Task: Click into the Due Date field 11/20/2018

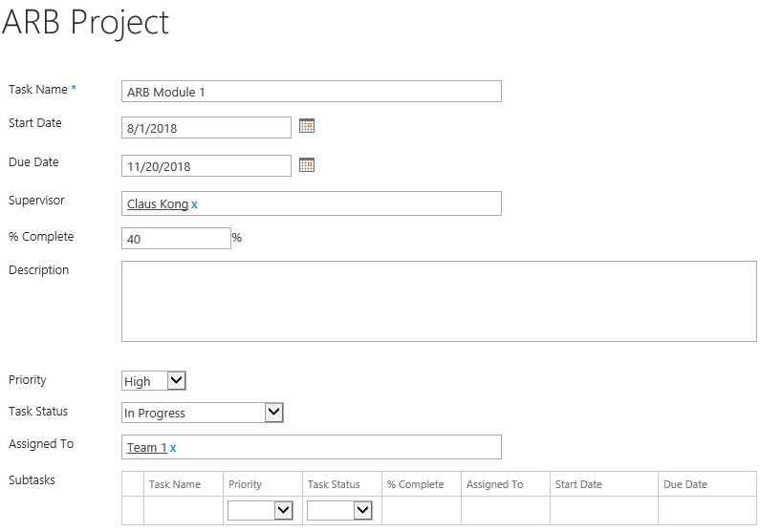Action: point(206,166)
